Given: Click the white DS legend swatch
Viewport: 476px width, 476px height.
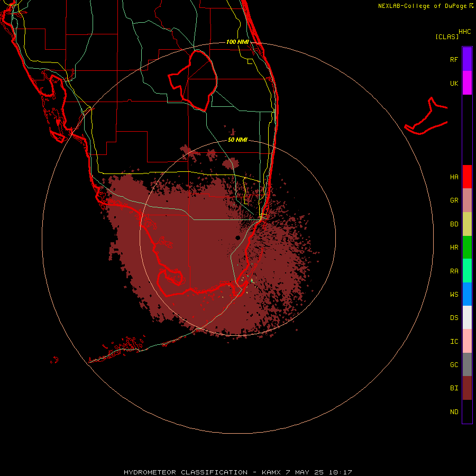Looking at the screenshot, I should (x=467, y=317).
